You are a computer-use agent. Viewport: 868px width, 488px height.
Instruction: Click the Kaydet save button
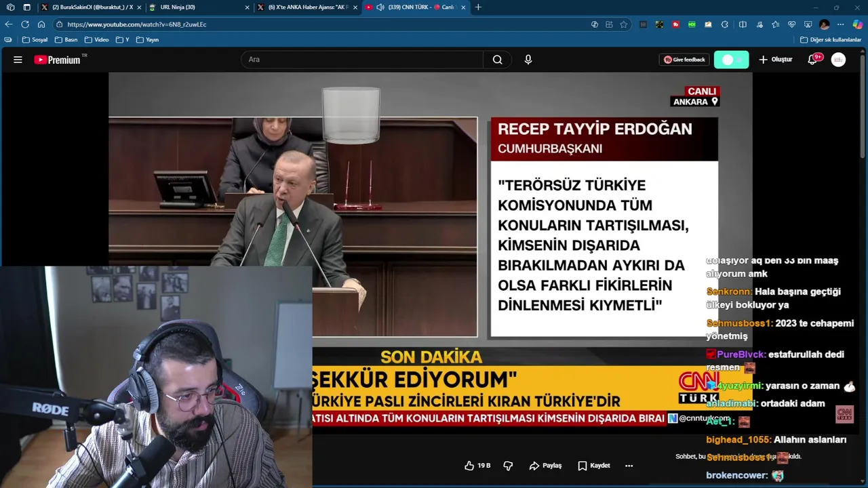(594, 466)
